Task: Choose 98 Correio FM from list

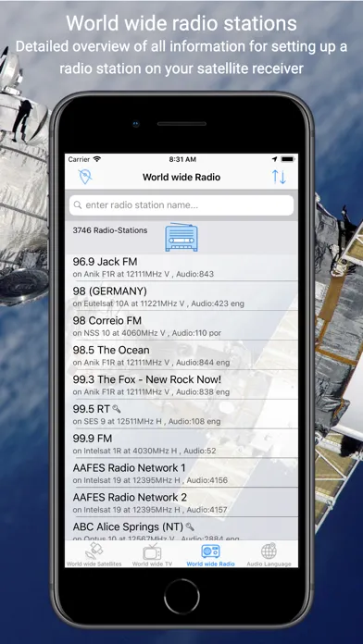Action: tap(181, 326)
